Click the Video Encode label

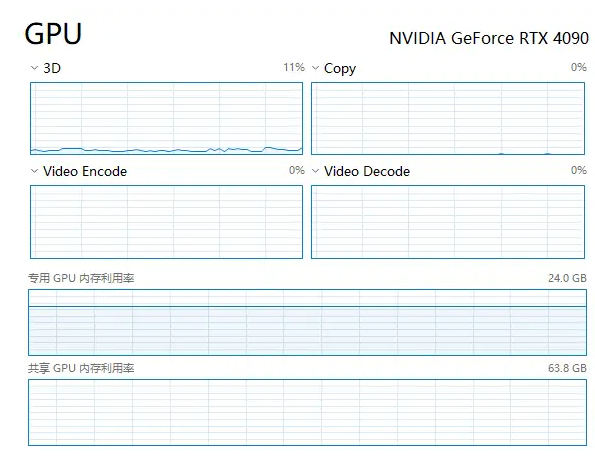click(x=85, y=171)
